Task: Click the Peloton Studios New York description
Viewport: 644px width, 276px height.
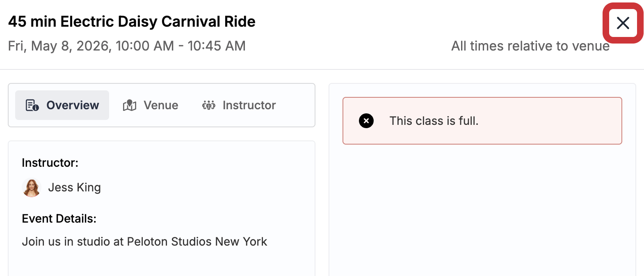Action: point(144,241)
